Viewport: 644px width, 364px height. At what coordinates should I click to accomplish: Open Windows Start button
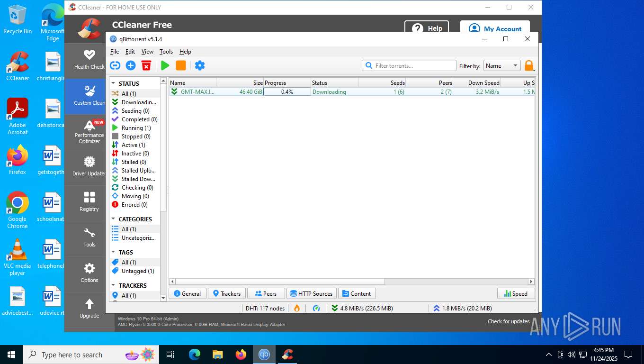tap(11, 354)
